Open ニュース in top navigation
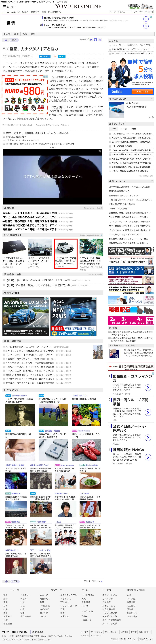This screenshot has height=644, width=156. click(16, 12)
